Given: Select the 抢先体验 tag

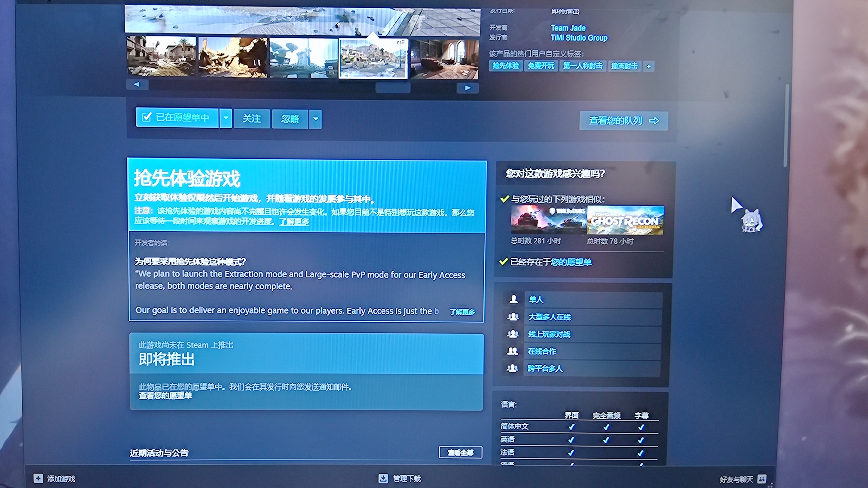Looking at the screenshot, I should pyautogui.click(x=505, y=66).
